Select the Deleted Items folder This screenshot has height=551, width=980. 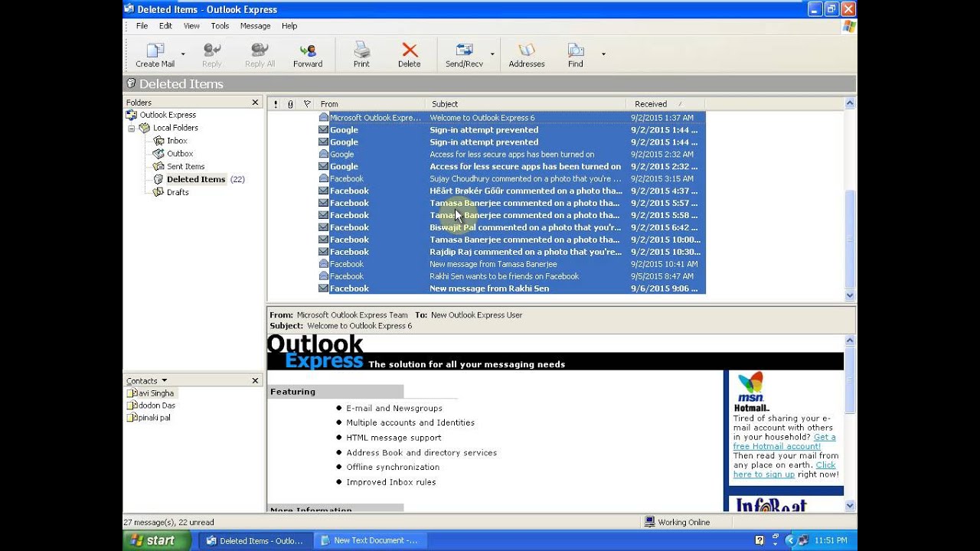coord(196,179)
